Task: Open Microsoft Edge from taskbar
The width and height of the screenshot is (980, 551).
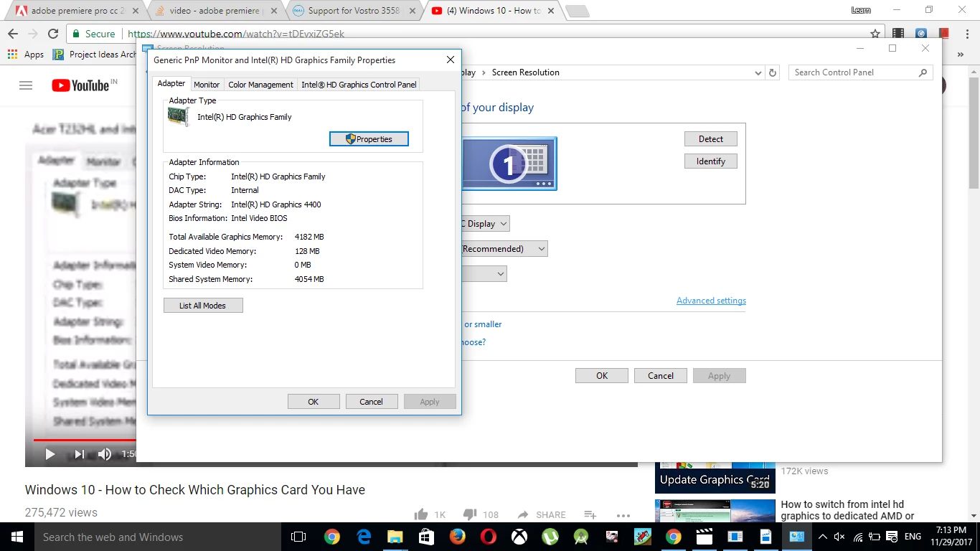Action: pos(364,537)
